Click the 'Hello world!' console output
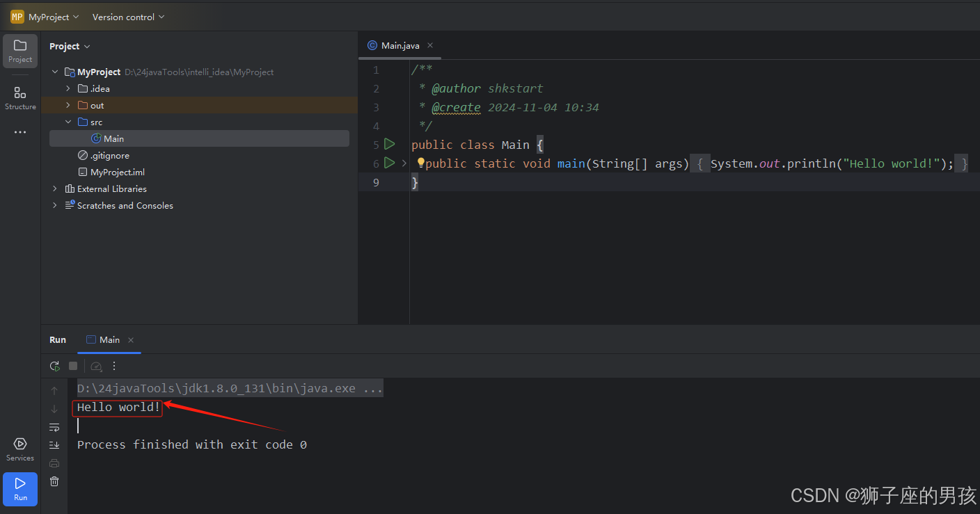Image resolution: width=980 pixels, height=514 pixels. (118, 407)
